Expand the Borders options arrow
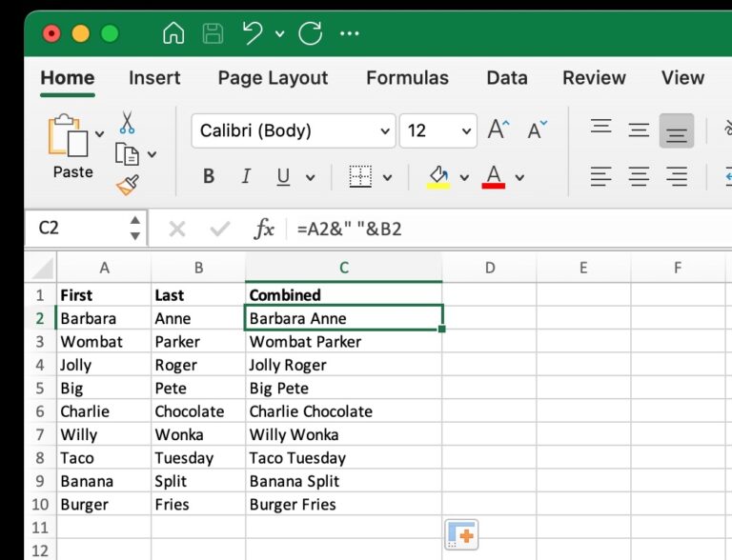Viewport: 732px width, 560px height. [387, 177]
